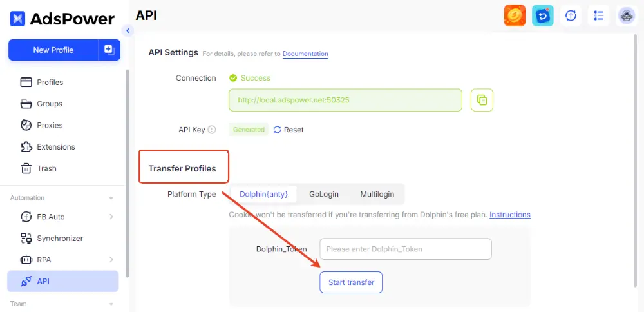Collapse the Automation section arrow

click(111, 198)
